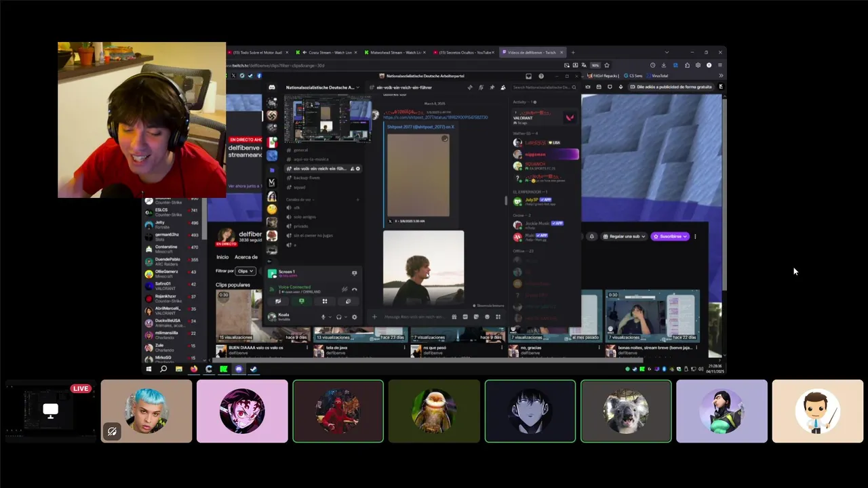This screenshot has height=488, width=868.
Task: Focus Discord server search field
Action: [545, 87]
